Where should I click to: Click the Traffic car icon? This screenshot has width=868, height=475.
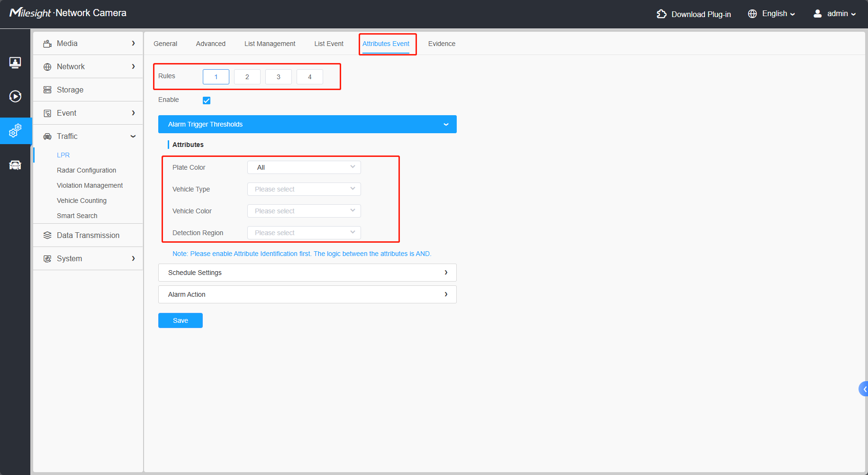coord(47,137)
